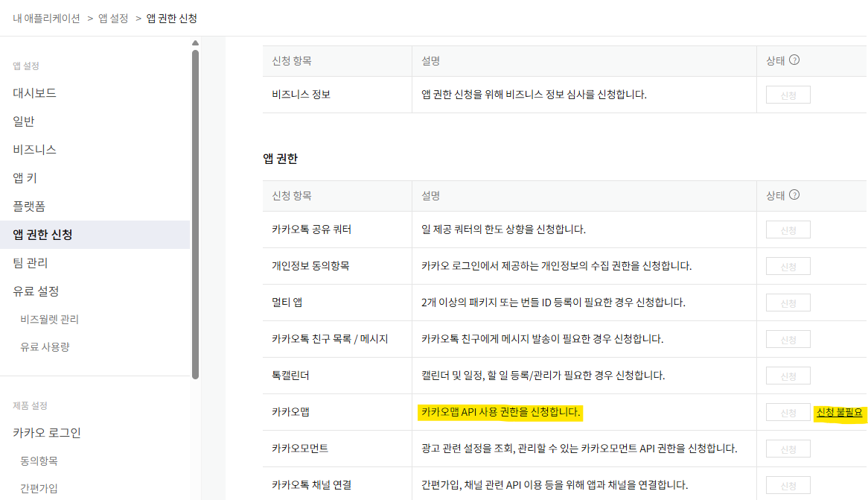Open 앱 키 page
868x500 pixels.
pyautogui.click(x=25, y=178)
